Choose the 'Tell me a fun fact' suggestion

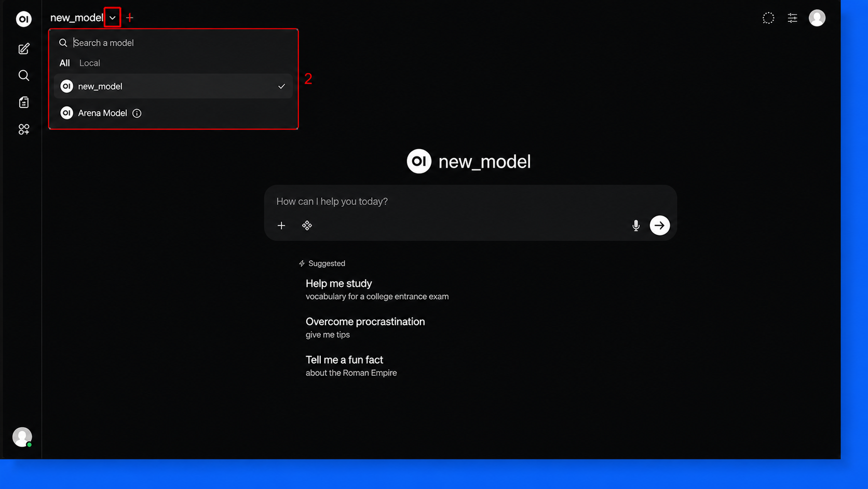click(351, 366)
